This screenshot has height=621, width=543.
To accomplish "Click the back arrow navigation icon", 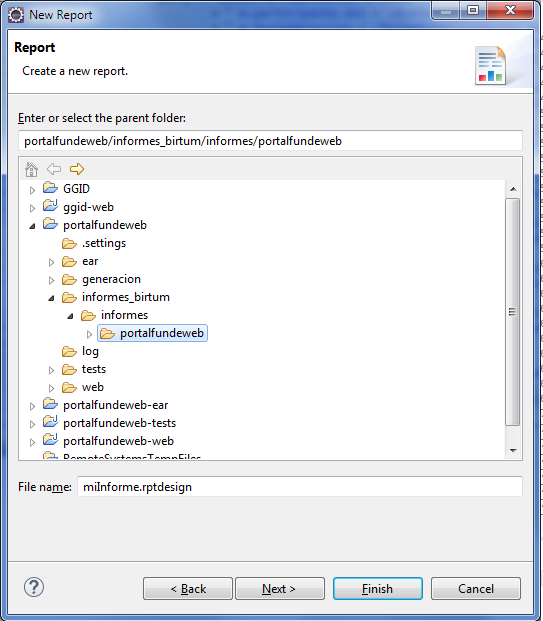I will (54, 169).
